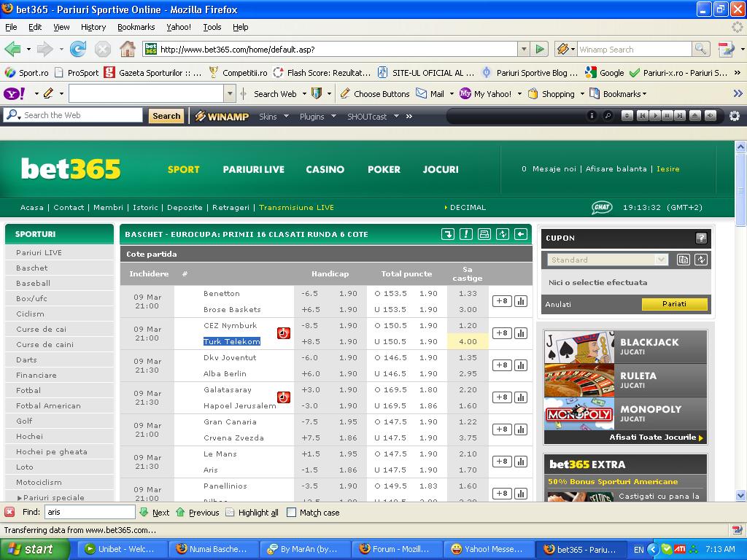Image resolution: width=747 pixels, height=560 pixels.
Task: Open statistics chart for Gran Canaria vs Crvena Zvezda
Action: pos(521,429)
